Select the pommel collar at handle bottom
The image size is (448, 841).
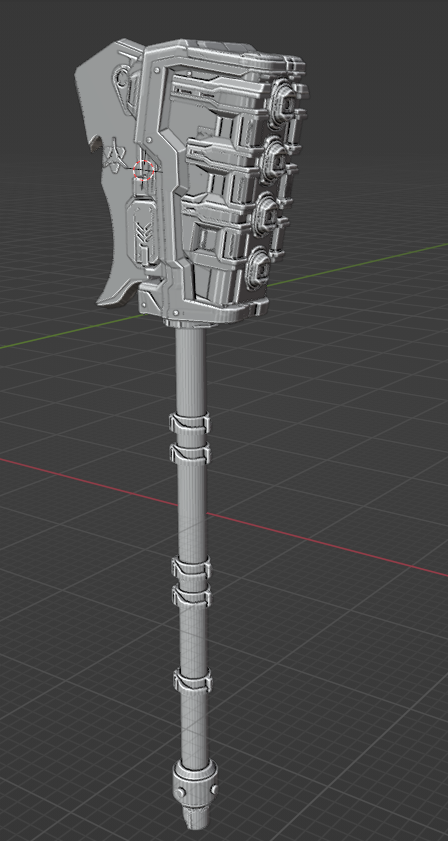tap(195, 780)
